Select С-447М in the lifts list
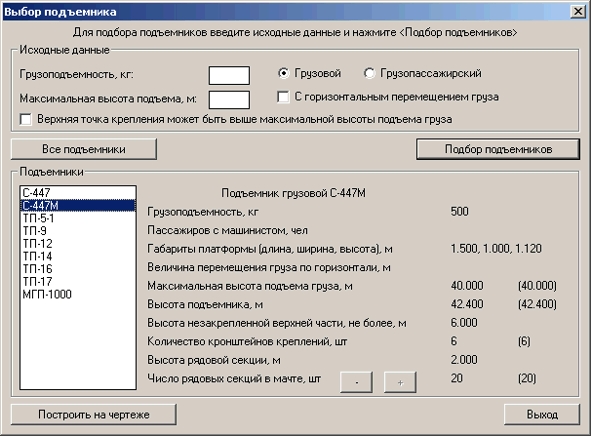591x436 pixels. coord(78,205)
